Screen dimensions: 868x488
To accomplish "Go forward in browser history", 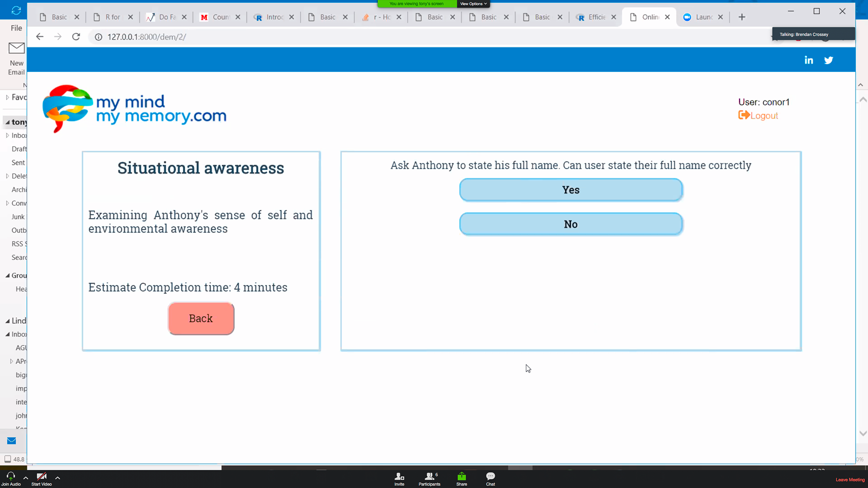I will (x=58, y=37).
